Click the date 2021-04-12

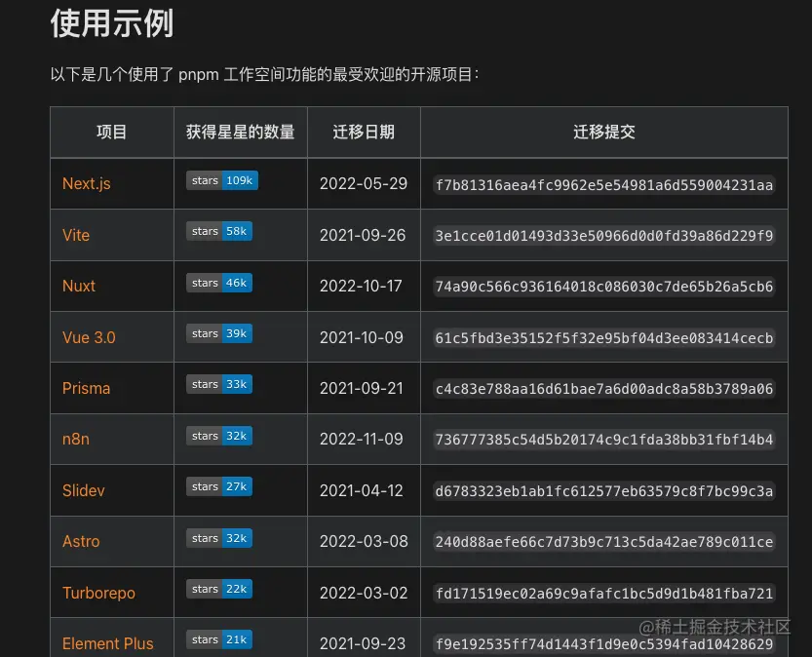362,490
